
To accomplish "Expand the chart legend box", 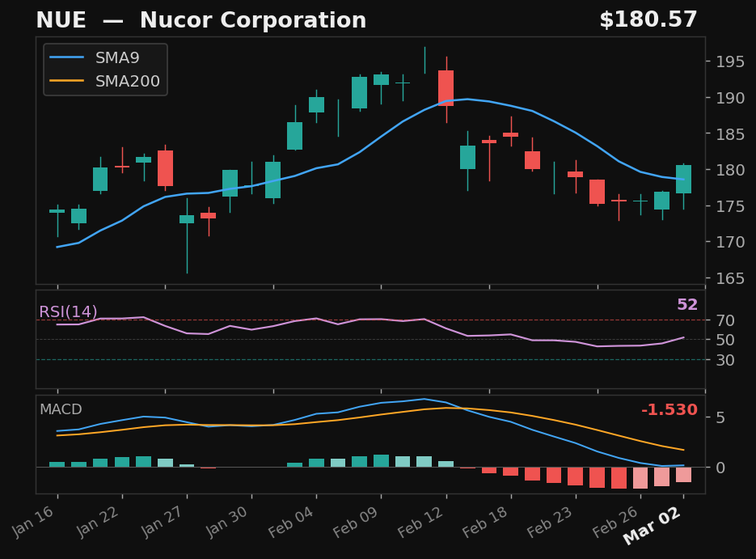I will pos(105,70).
